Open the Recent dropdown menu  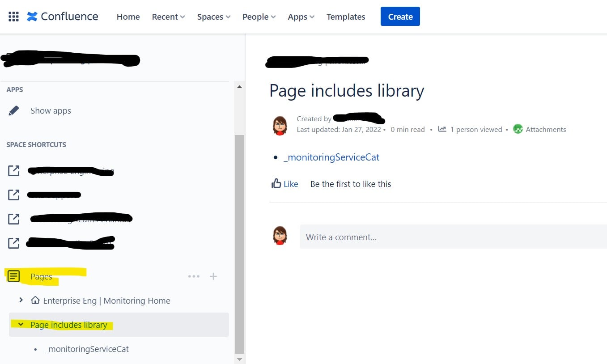pos(168,17)
